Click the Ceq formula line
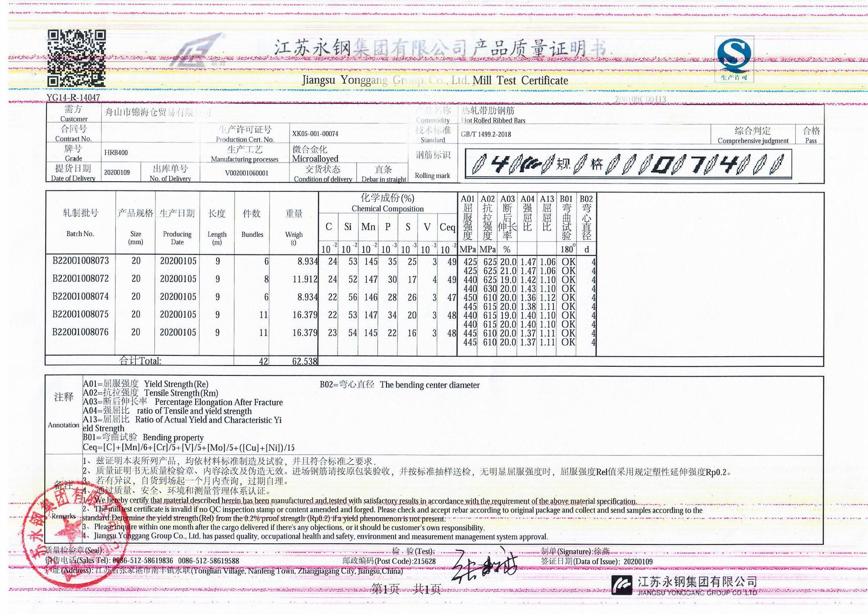This screenshot has width=868, height=614. [x=189, y=448]
